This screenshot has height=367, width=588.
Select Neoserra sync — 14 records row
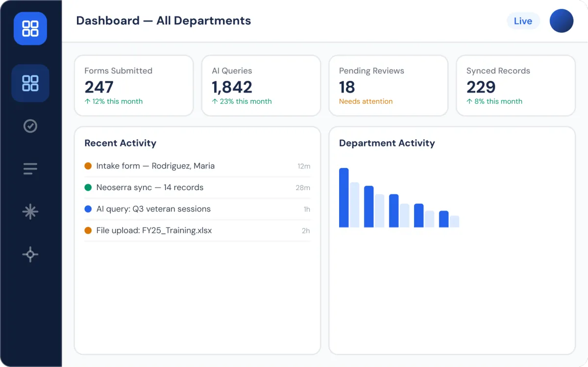197,188
